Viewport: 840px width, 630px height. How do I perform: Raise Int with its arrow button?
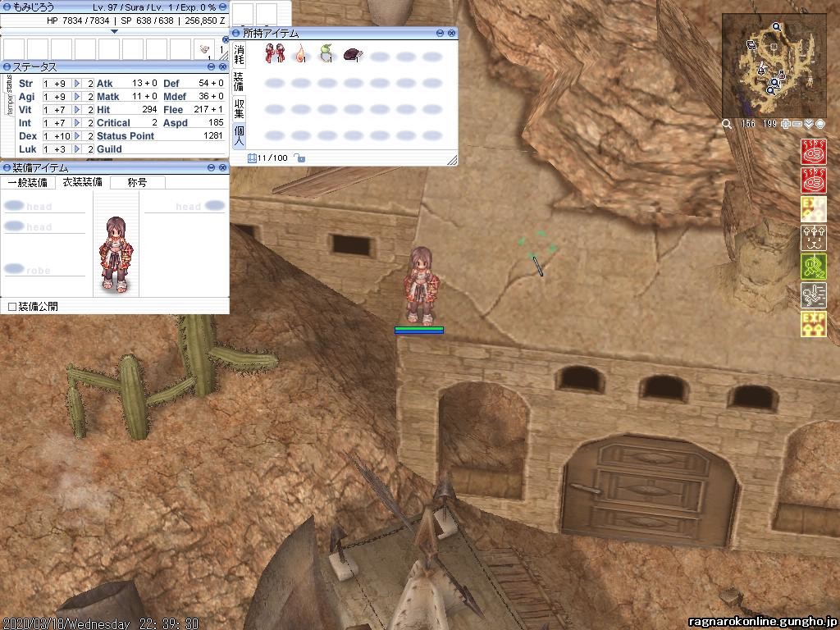[x=77, y=123]
